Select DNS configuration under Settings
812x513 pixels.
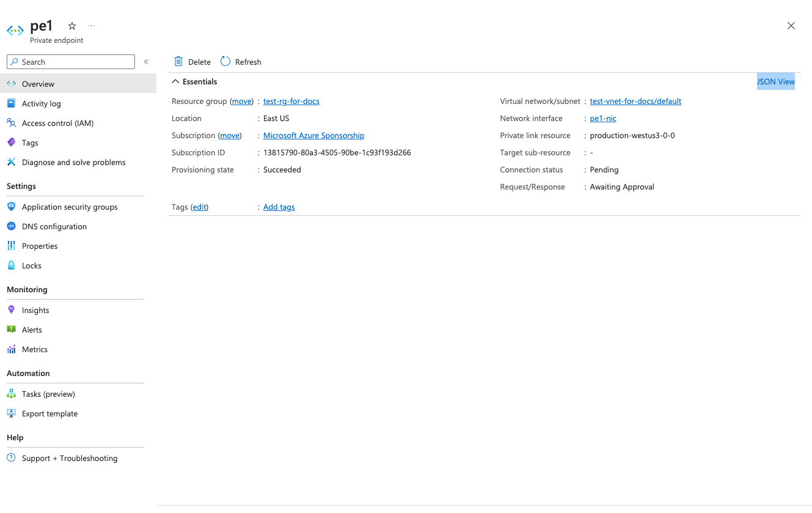53,226
